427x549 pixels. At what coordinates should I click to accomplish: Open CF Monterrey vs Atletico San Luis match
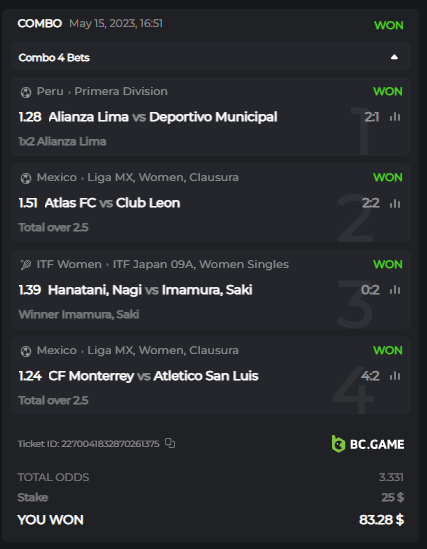pyautogui.click(x=153, y=376)
